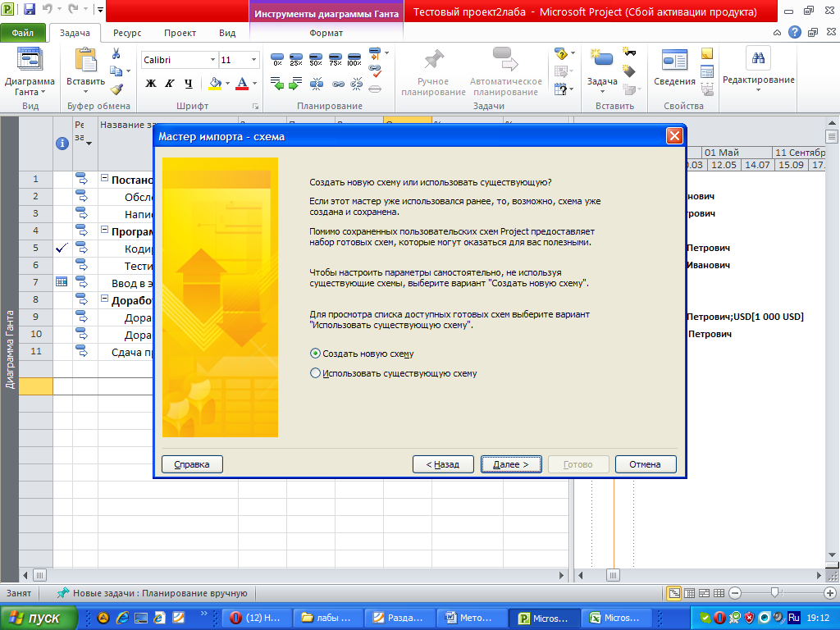Open the Windows пуск start button
The height and width of the screenshot is (630, 840).
click(x=39, y=618)
